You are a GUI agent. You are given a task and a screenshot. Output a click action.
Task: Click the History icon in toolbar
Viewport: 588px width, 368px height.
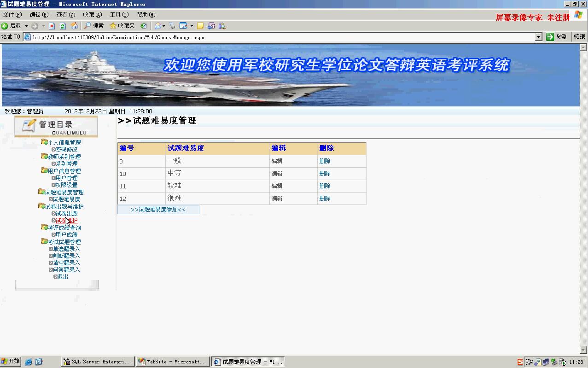pos(144,26)
